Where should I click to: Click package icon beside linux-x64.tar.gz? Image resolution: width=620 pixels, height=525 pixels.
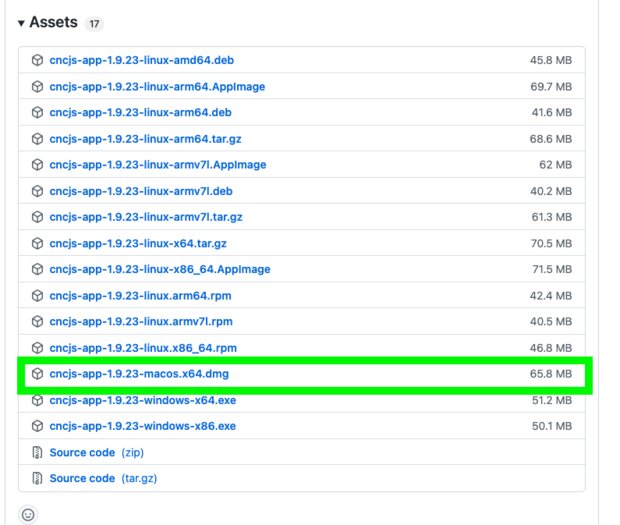[x=37, y=244]
